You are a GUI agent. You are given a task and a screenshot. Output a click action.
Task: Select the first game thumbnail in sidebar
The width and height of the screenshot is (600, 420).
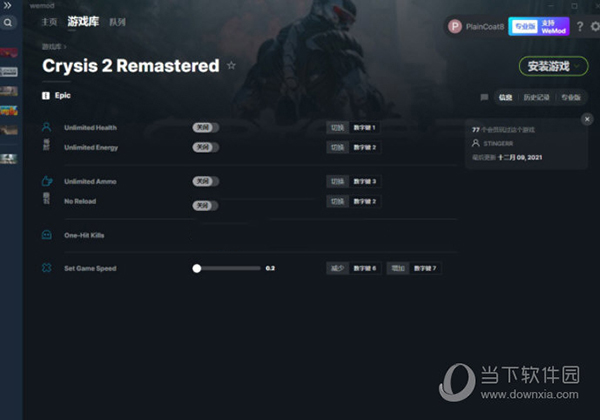[x=9, y=52]
